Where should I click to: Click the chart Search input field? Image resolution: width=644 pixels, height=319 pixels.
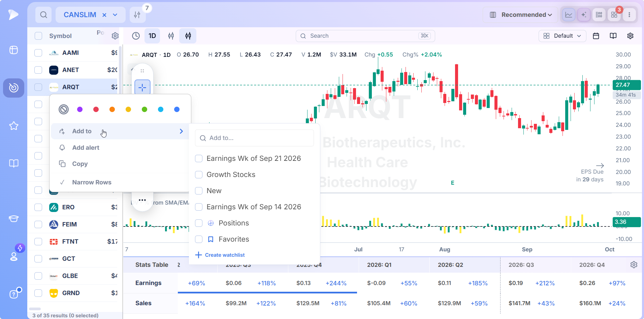click(365, 36)
